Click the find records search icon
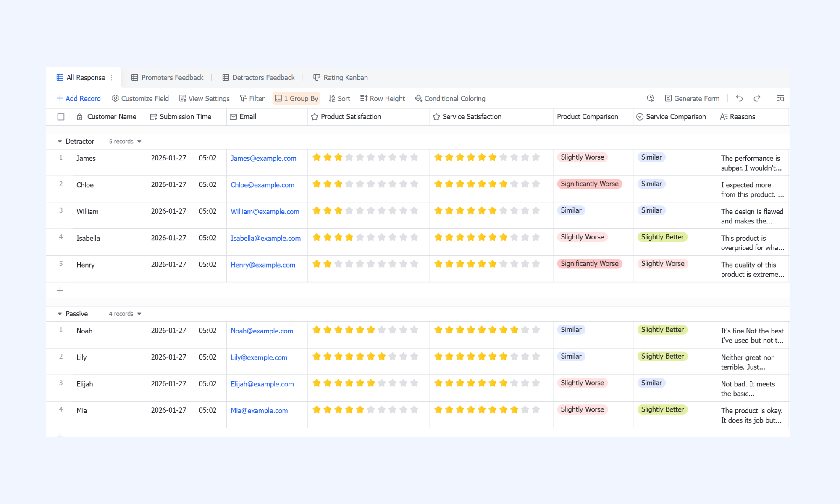 tap(780, 98)
